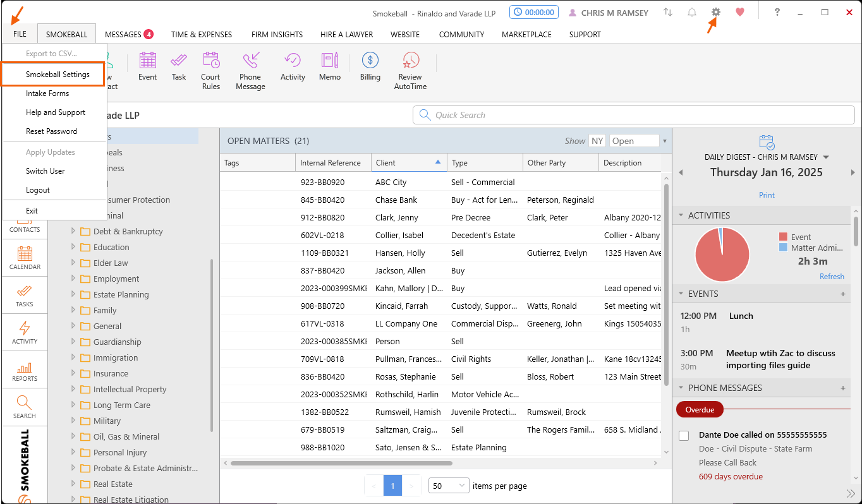Image resolution: width=862 pixels, height=504 pixels.
Task: Open the Daily Digest calendar icon
Action: (767, 141)
